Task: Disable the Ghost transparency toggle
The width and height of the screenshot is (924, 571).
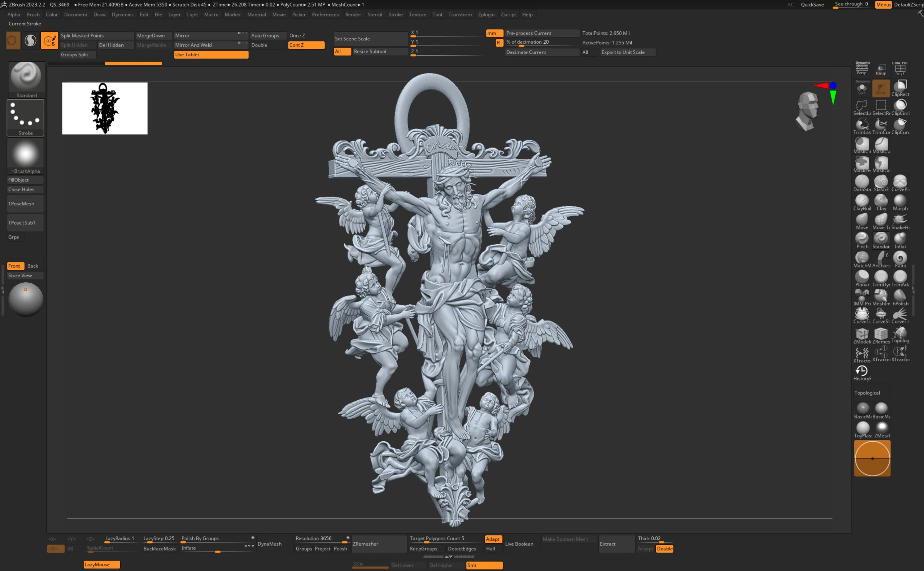Action: coord(881,88)
